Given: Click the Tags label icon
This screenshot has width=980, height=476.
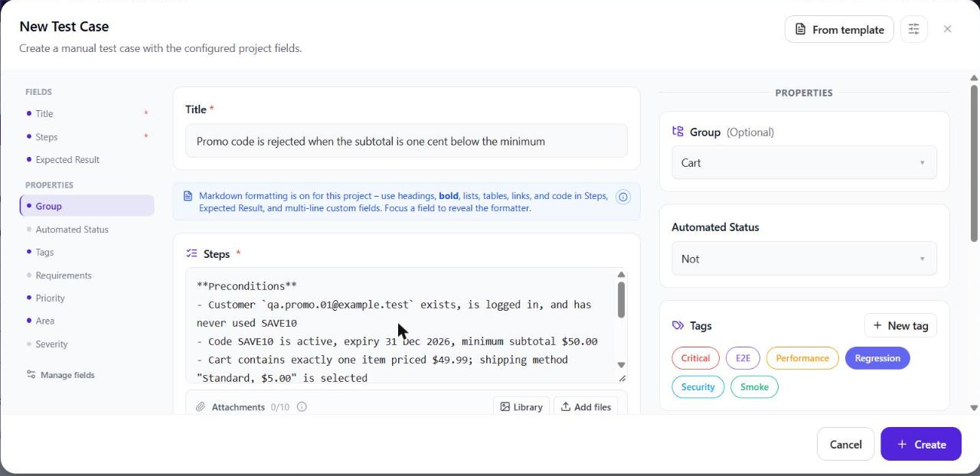Looking at the screenshot, I should tap(678, 325).
